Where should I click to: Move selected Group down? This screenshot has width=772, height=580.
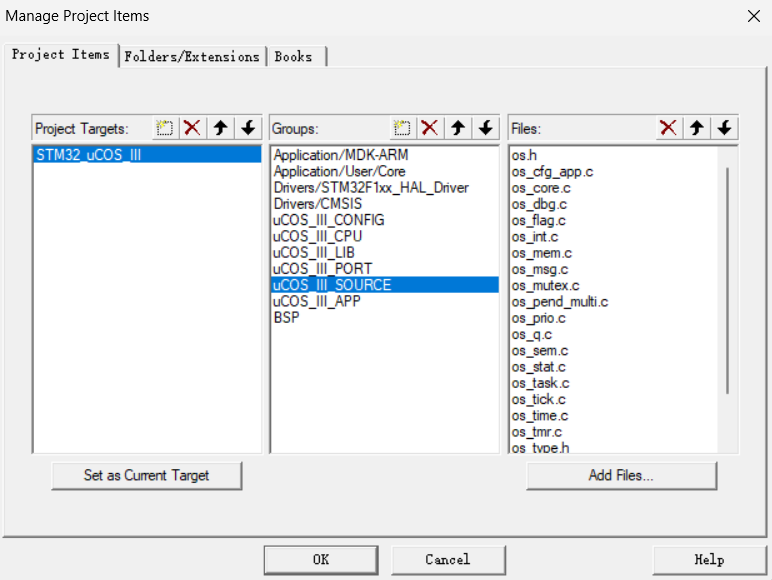tap(486, 129)
